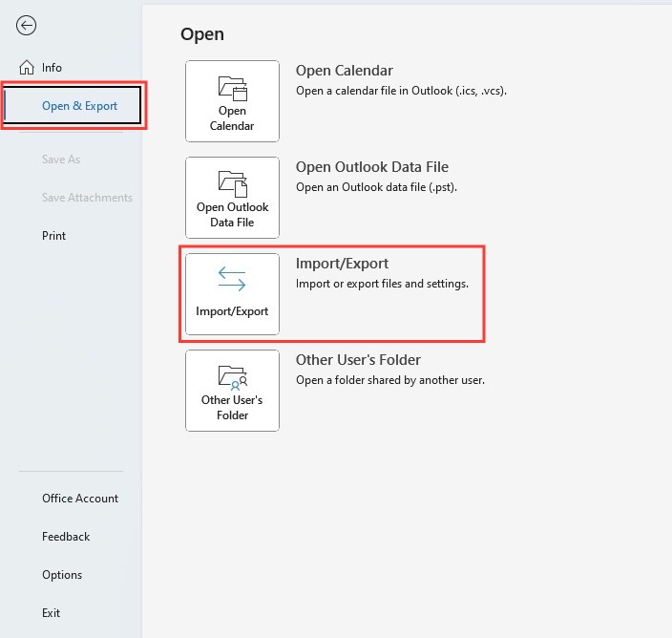Click the Info home icon
Viewport: 672px width, 638px height.
pos(27,67)
